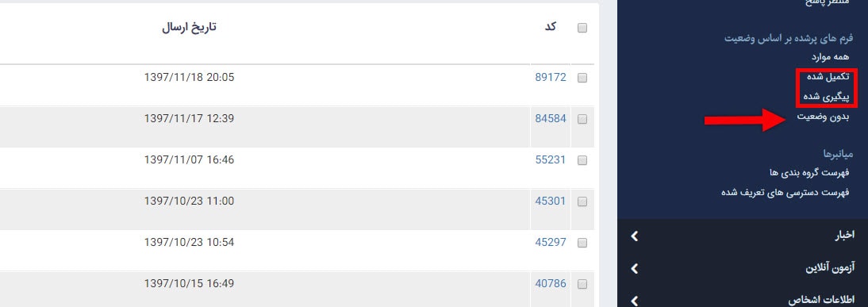The width and height of the screenshot is (868, 307).
Task: Show همه موارد in sidebar
Action: (x=831, y=57)
